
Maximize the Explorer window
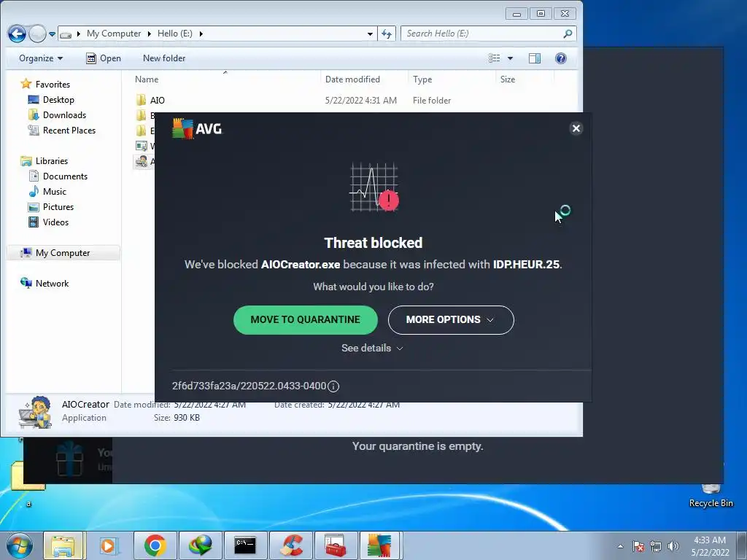541,14
